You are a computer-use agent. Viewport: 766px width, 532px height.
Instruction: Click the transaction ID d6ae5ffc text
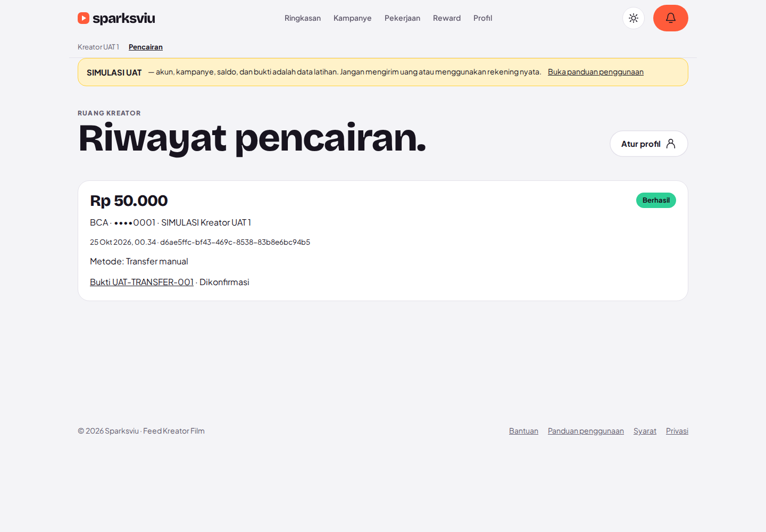click(x=235, y=242)
